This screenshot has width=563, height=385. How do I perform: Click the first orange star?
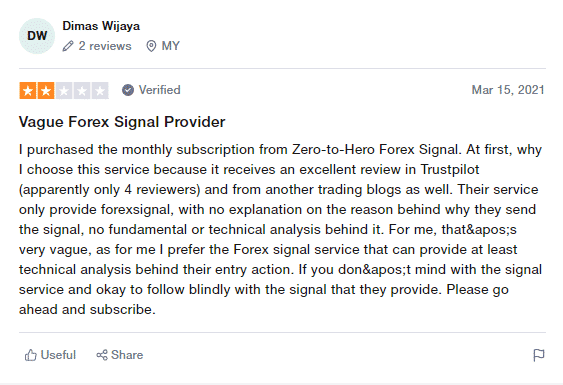pos(28,91)
